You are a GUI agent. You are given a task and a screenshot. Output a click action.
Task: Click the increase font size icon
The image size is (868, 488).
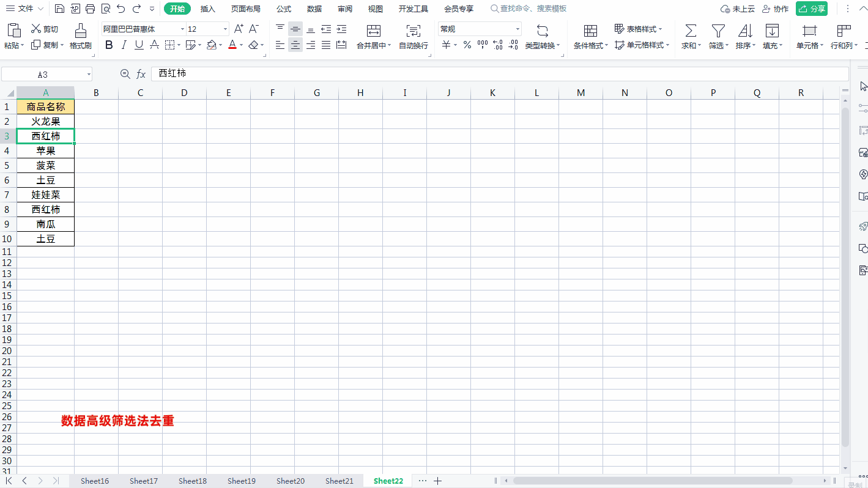(x=239, y=29)
